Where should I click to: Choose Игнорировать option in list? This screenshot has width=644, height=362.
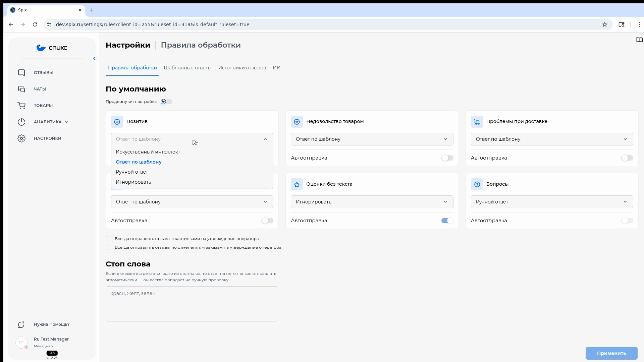[192, 182]
